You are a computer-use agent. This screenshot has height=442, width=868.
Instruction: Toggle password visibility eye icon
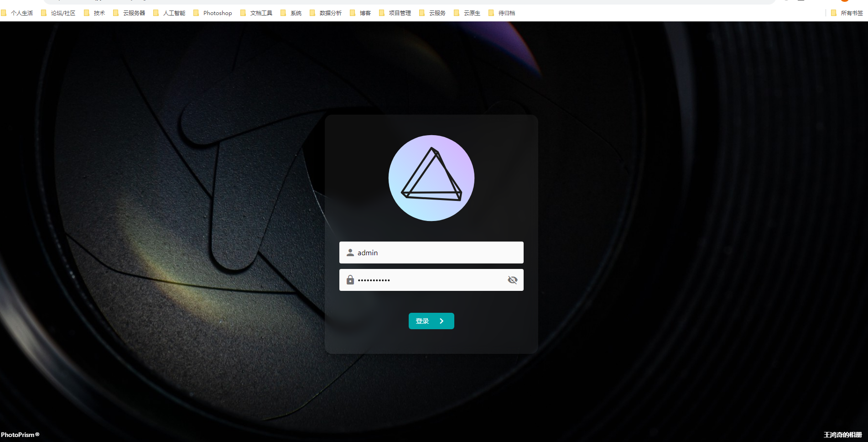[x=512, y=280]
